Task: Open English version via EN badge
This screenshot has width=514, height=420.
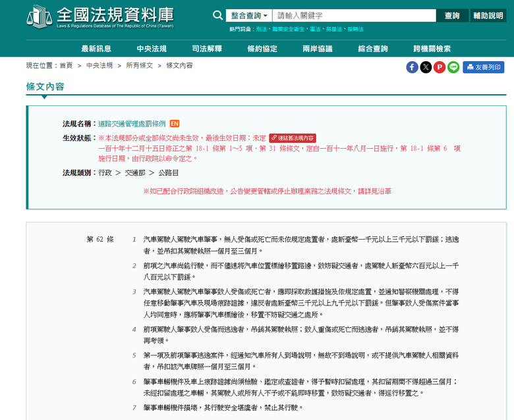Action: [x=175, y=124]
